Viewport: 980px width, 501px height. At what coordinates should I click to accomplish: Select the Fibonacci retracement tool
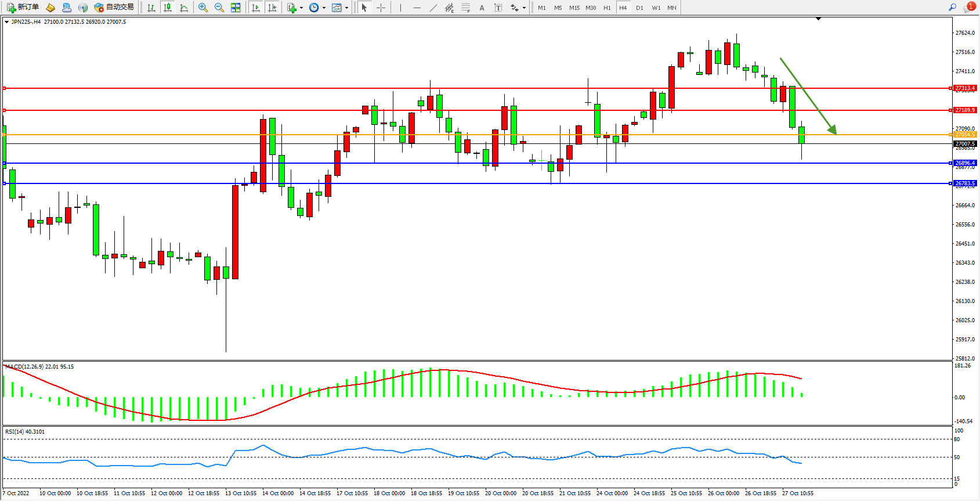pos(466,8)
